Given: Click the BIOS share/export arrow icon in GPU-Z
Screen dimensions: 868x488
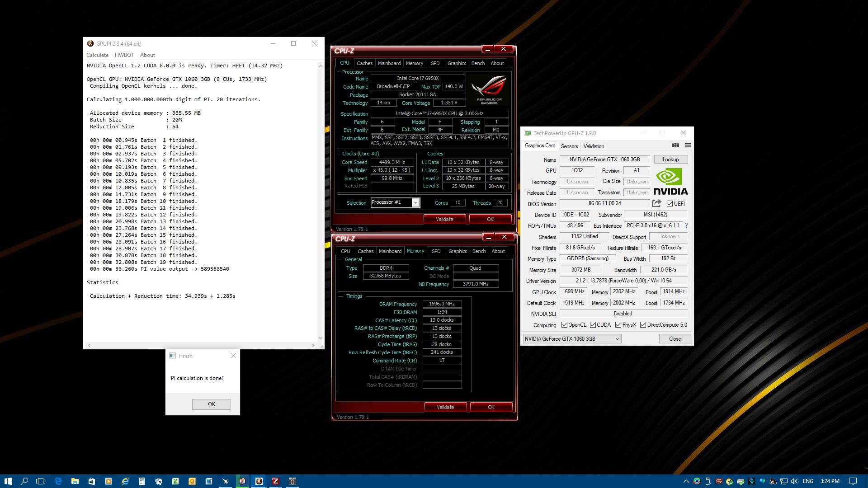Looking at the screenshot, I should (656, 203).
